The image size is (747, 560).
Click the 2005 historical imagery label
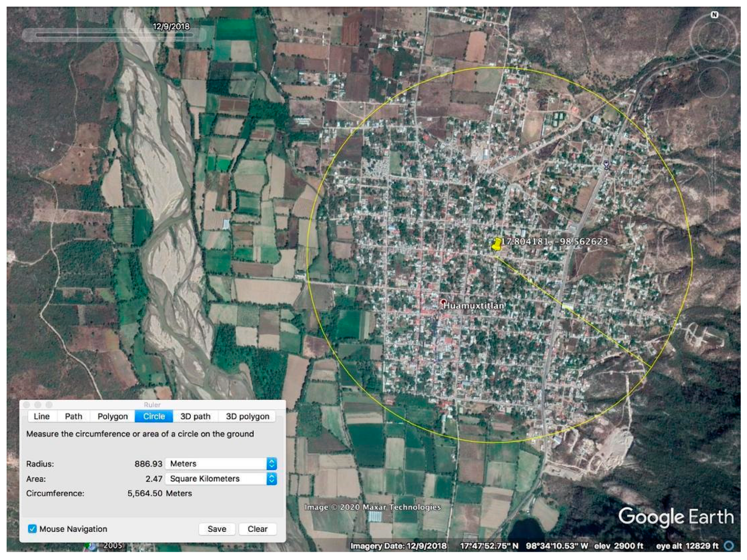[x=113, y=545]
